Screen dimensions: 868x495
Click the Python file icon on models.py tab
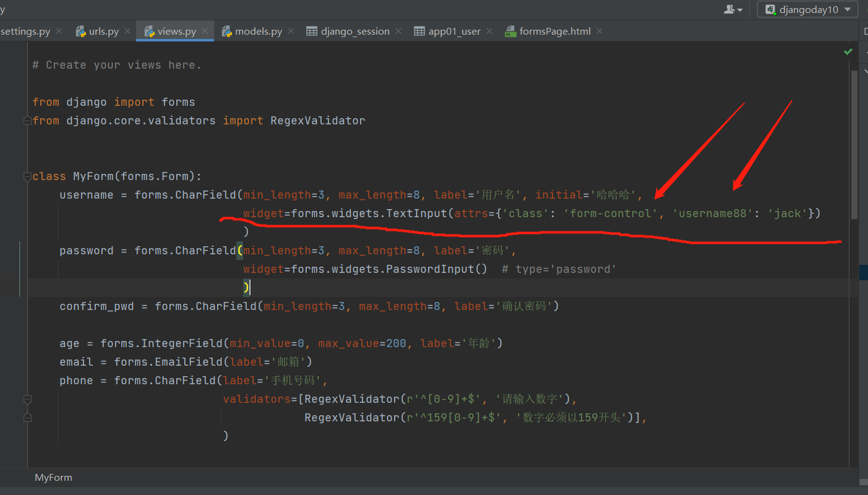tap(226, 31)
